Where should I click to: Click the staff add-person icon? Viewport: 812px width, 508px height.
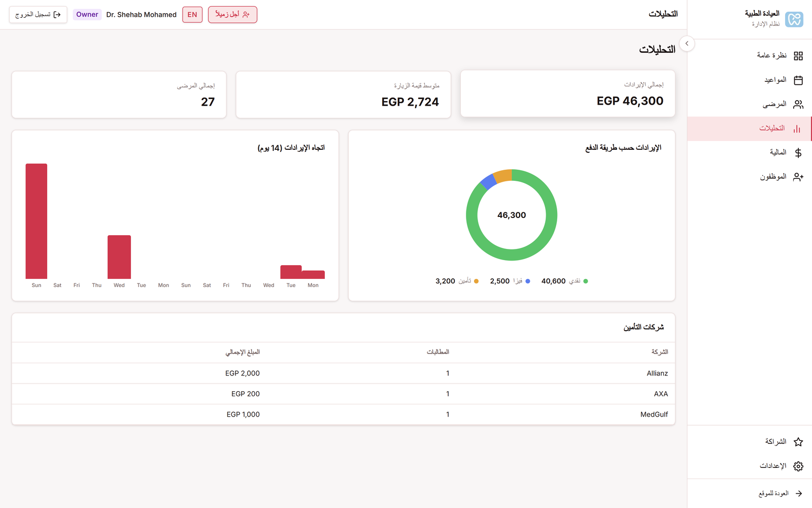click(x=799, y=176)
